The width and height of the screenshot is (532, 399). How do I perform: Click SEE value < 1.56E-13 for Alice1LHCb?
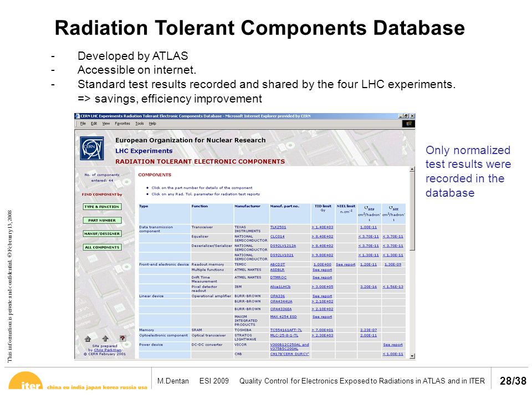click(393, 287)
